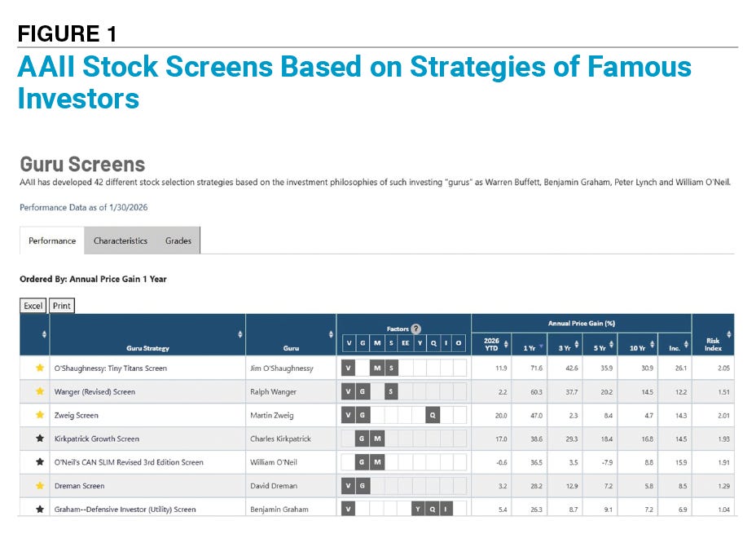The height and width of the screenshot is (534, 756).
Task: Click the Y factor column header
Action: pos(420,342)
